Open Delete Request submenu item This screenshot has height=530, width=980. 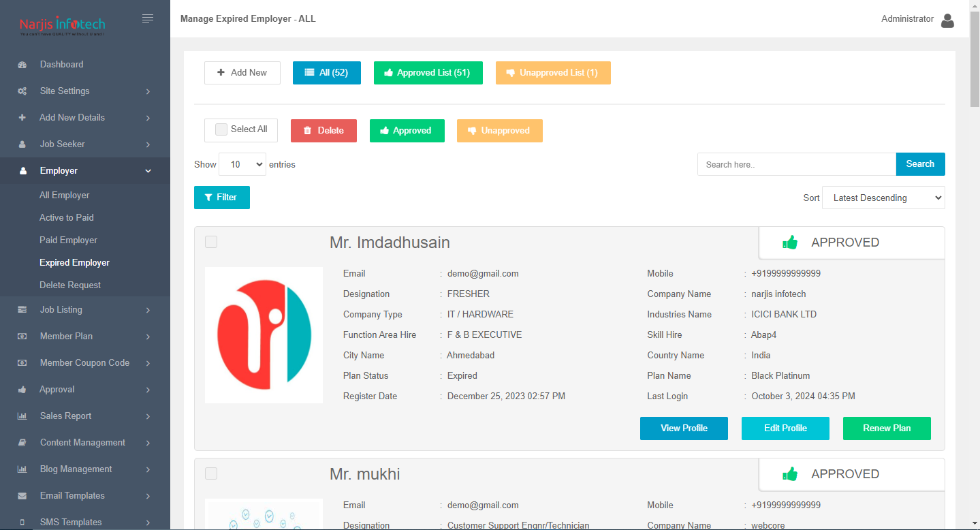click(x=70, y=285)
